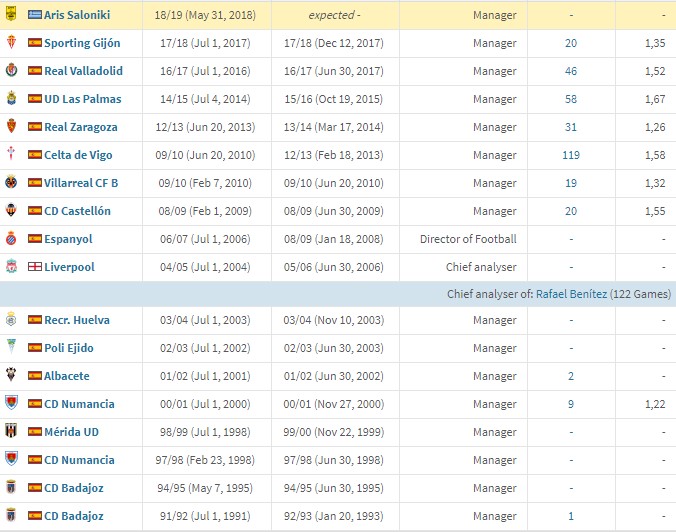This screenshot has height=532, width=676.
Task: Click the Mérida UD crest icon
Action: (11, 431)
